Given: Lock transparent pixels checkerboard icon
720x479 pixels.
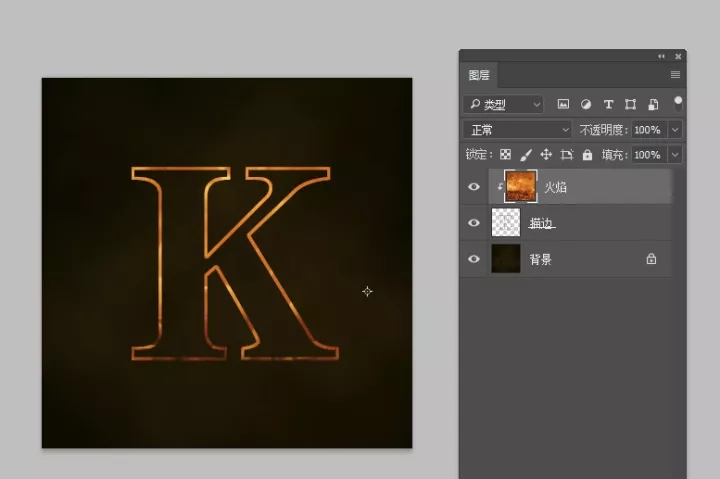Looking at the screenshot, I should point(505,155).
